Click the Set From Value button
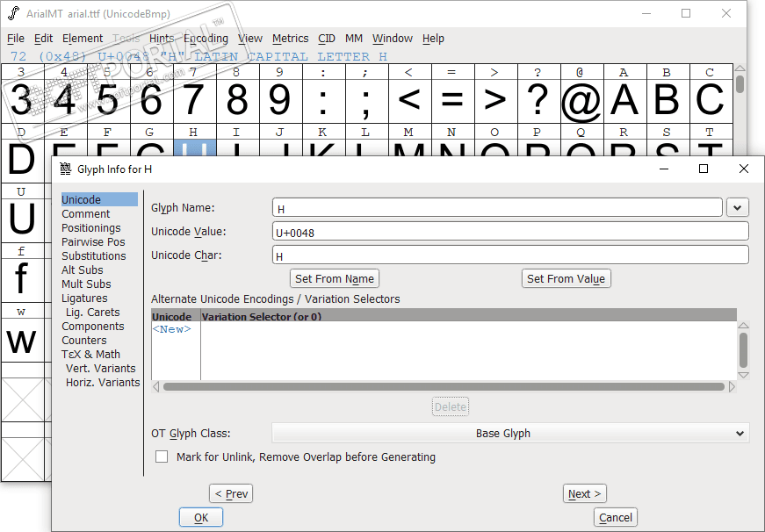Viewport: 765px width, 532px height. 566,278
